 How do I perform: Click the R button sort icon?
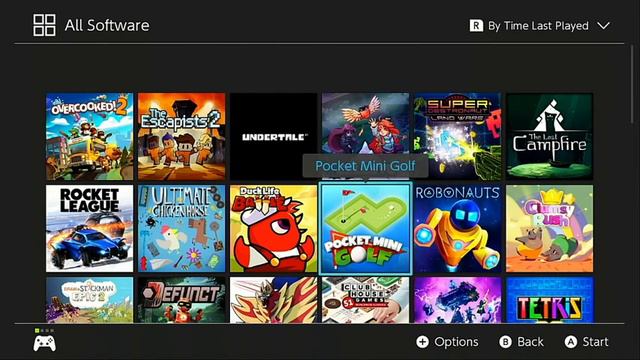[476, 26]
